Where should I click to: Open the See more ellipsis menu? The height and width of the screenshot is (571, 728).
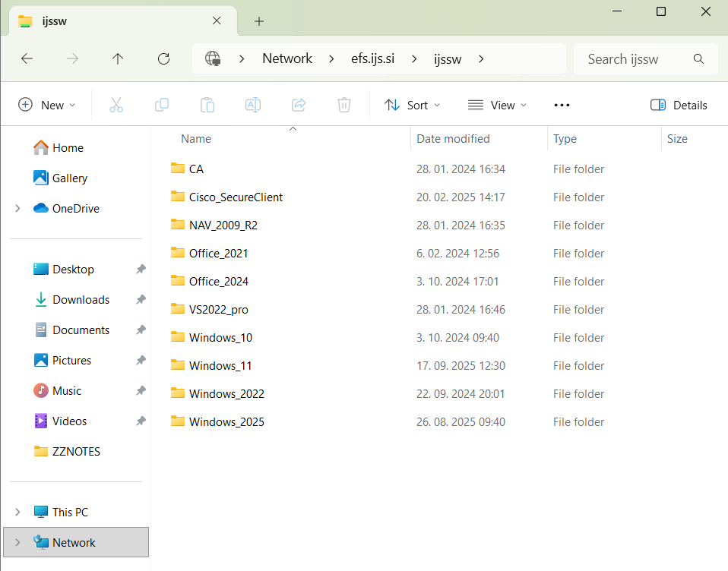562,106
